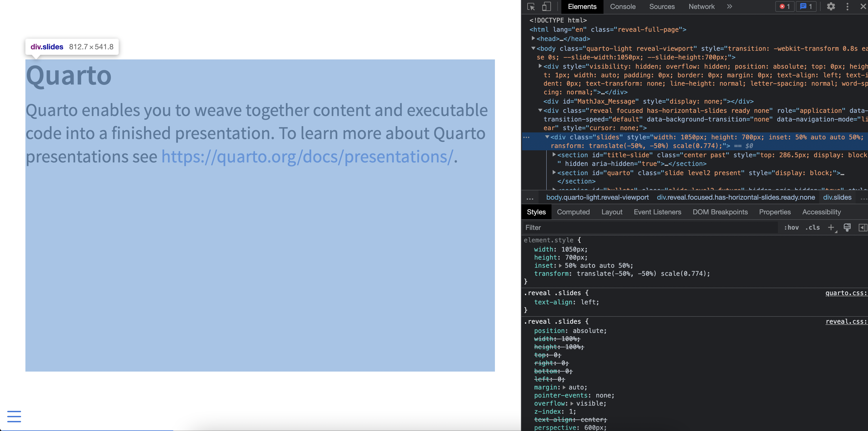Open the blue message count badge
The height and width of the screenshot is (431, 868).
click(x=806, y=6)
